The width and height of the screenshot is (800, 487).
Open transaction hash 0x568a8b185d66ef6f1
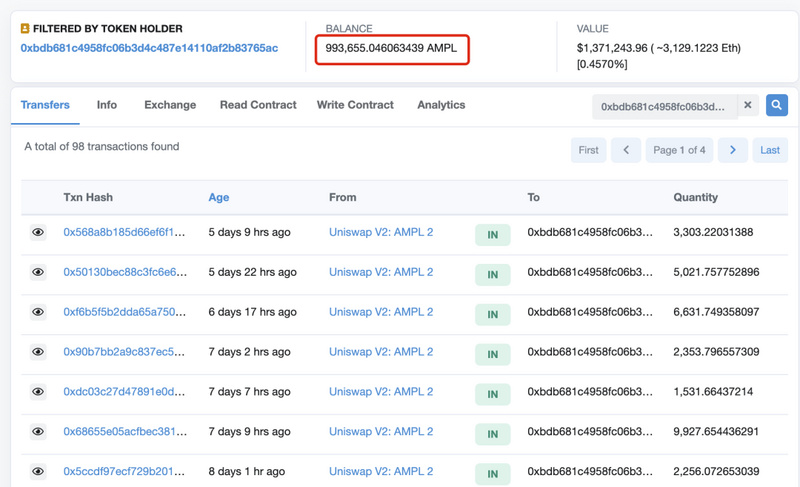coord(124,232)
